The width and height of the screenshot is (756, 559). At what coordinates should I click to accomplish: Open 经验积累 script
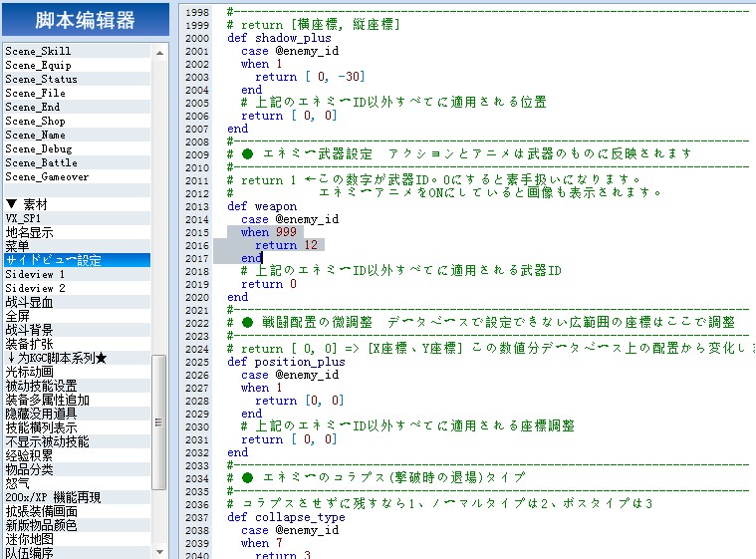(x=78, y=455)
